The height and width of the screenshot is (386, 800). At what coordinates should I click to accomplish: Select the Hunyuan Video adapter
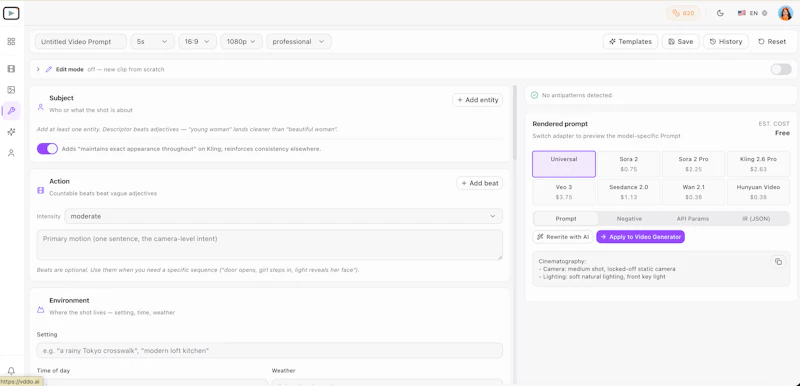(x=758, y=192)
